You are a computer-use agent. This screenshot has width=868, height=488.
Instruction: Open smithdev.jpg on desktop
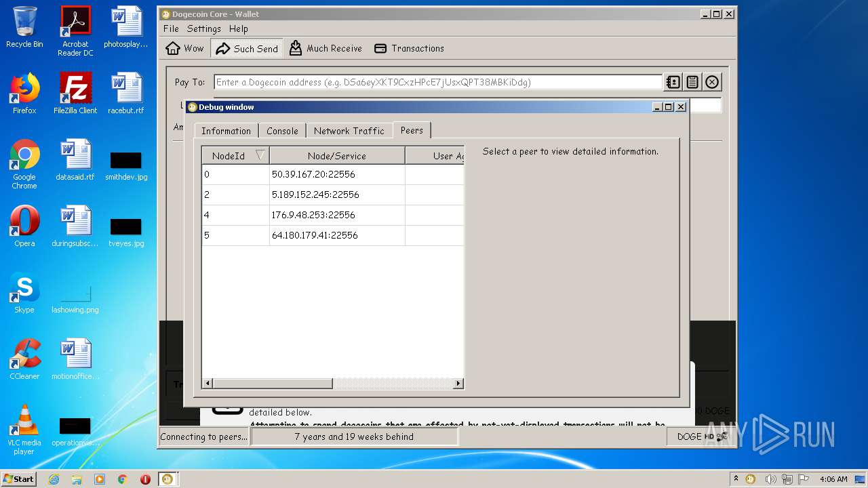(x=126, y=166)
